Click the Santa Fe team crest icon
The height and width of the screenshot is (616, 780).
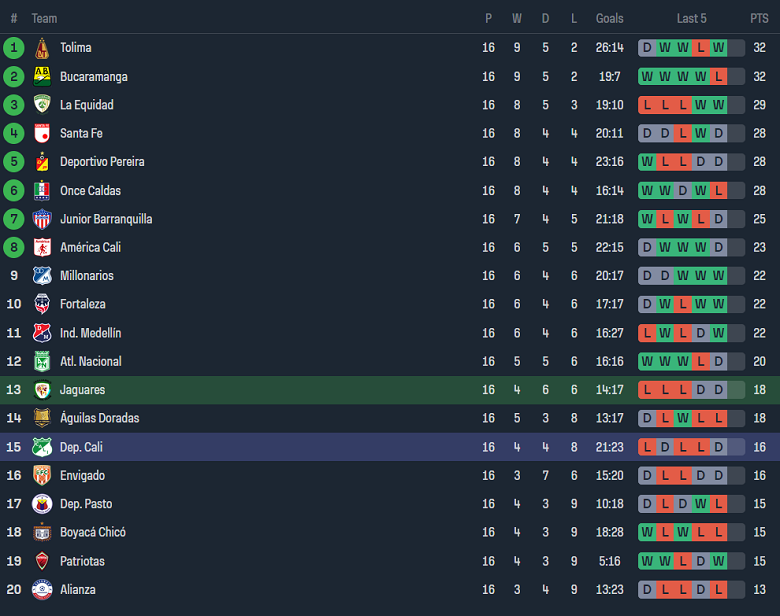tap(42, 133)
